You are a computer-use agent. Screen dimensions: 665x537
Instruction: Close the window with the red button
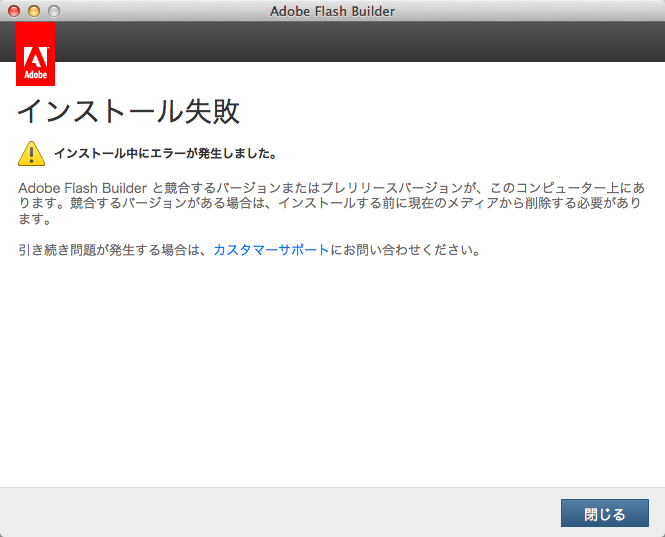coord(14,11)
